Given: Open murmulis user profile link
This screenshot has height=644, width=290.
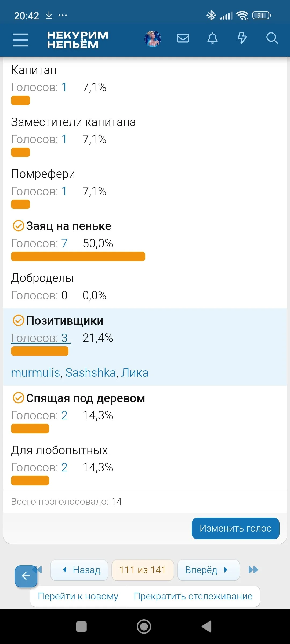Looking at the screenshot, I should click(35, 373).
